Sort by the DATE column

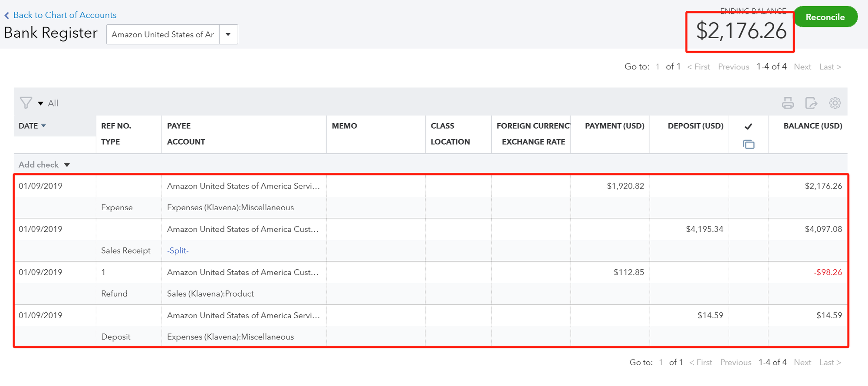pos(32,126)
